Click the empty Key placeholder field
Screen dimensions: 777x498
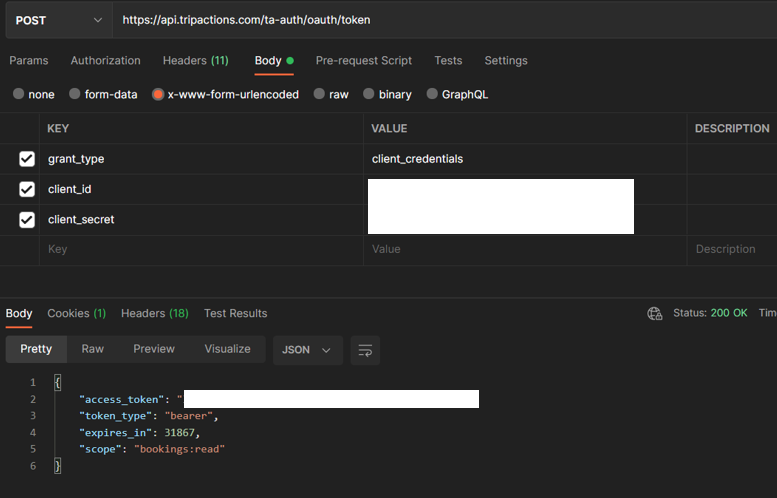tap(201, 249)
